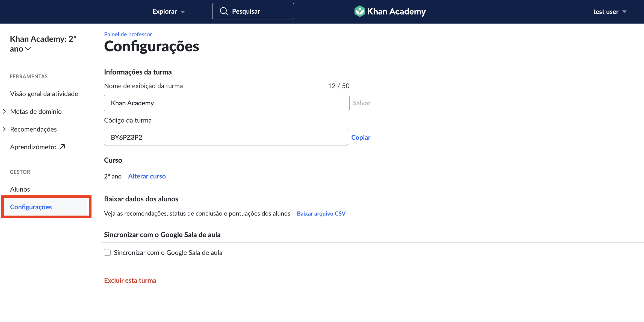Click the Nome de exibição da turma field

click(x=227, y=103)
